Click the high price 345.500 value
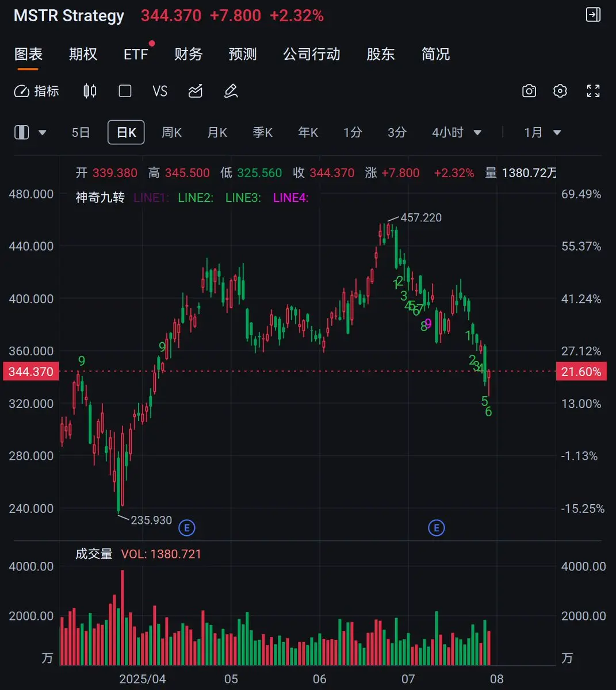The height and width of the screenshot is (690, 616). [187, 172]
